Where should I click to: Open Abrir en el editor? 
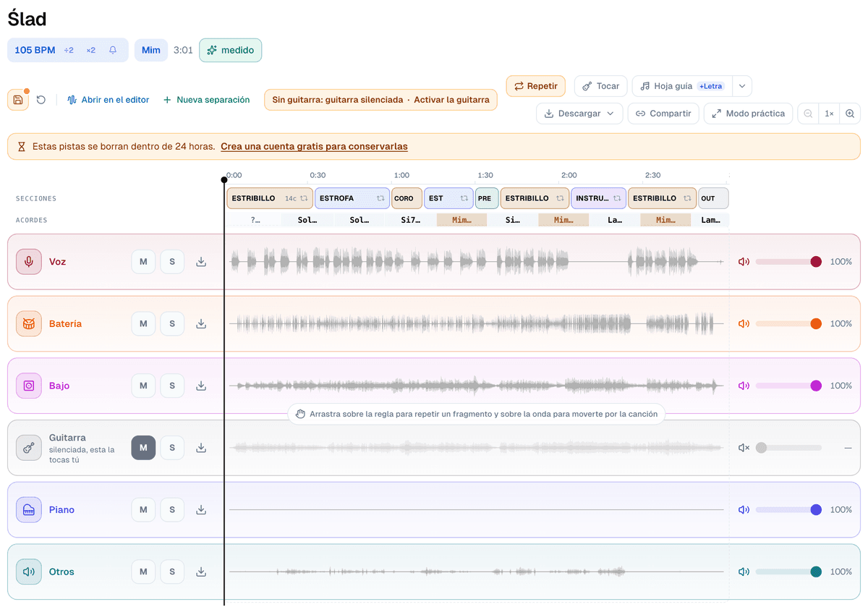coord(109,100)
